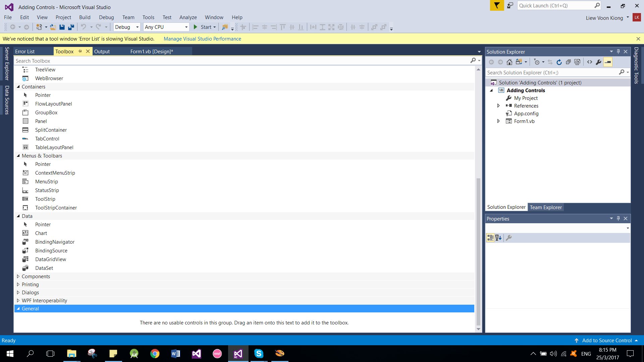Viewport: 644px width, 362px height.
Task: Select the DataGridView toolbox item
Action: pyautogui.click(x=50, y=259)
